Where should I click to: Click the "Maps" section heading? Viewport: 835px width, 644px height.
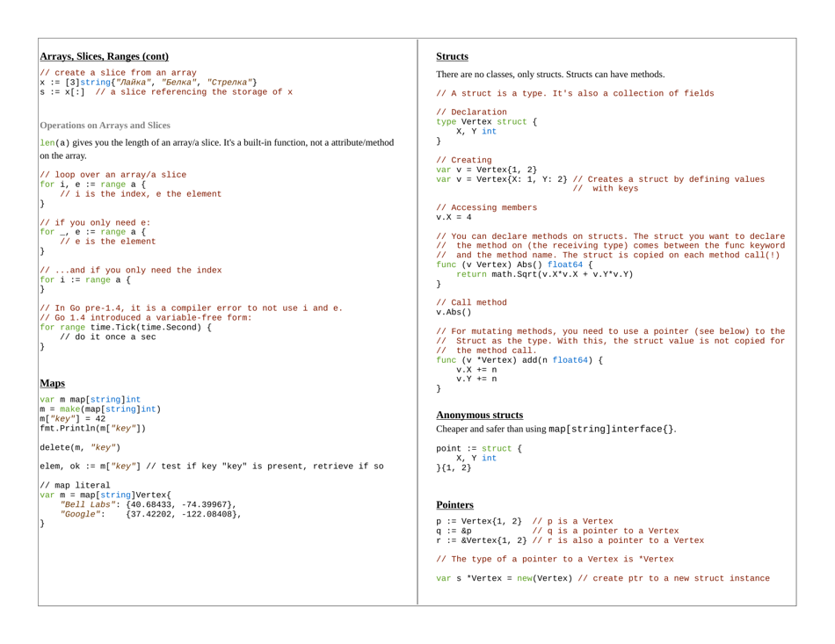[x=53, y=383]
